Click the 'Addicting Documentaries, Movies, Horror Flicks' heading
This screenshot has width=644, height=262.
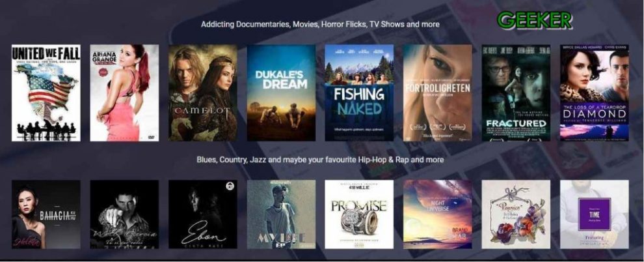(320, 24)
